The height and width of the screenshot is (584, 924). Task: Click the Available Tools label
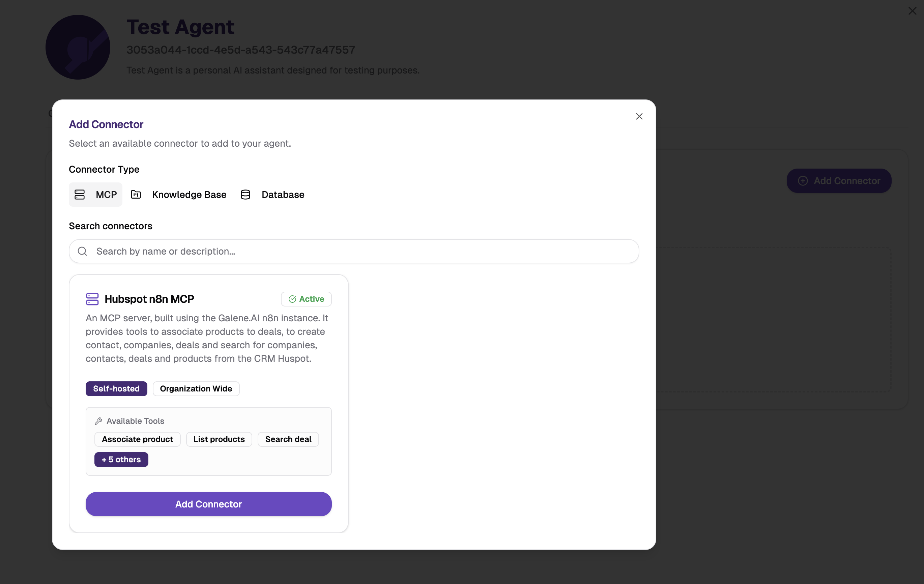pos(136,421)
